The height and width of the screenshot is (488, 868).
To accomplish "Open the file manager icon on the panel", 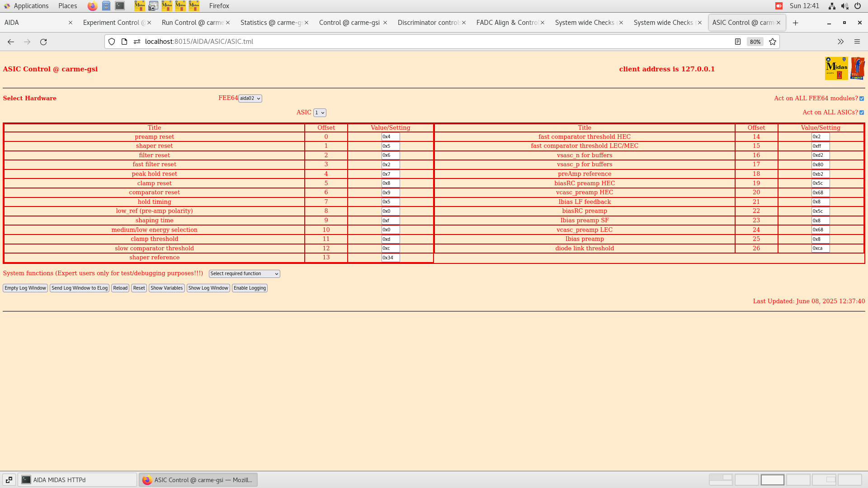I will (x=106, y=6).
